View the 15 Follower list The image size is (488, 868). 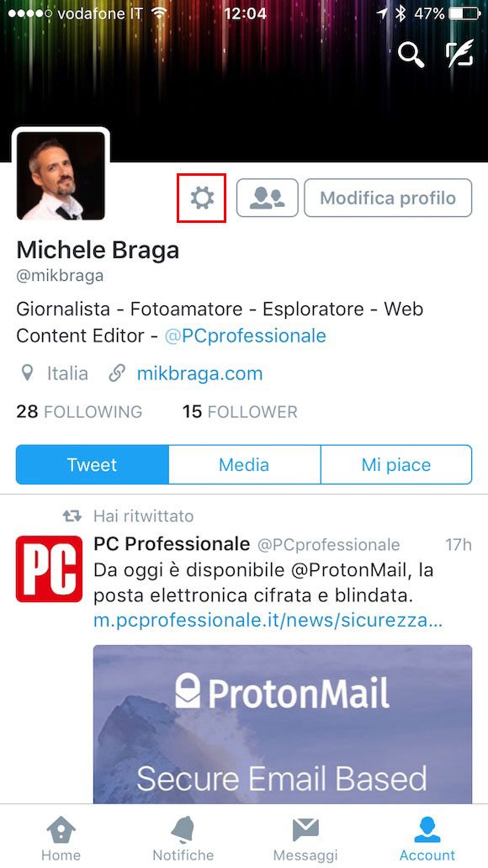(240, 412)
